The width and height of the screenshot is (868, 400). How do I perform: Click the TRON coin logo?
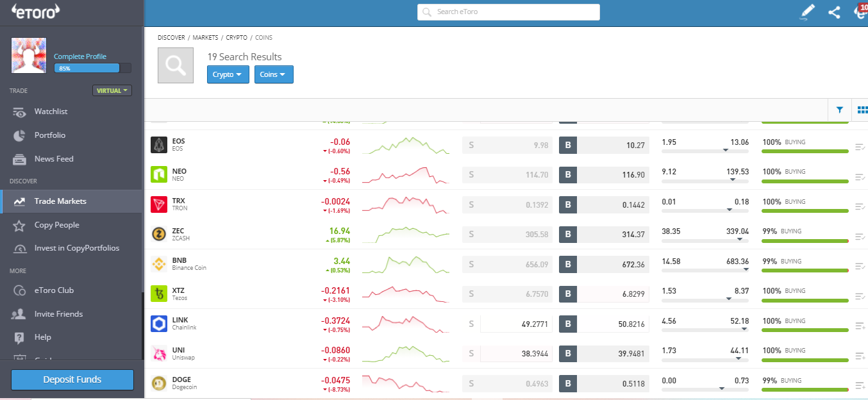[x=159, y=204]
